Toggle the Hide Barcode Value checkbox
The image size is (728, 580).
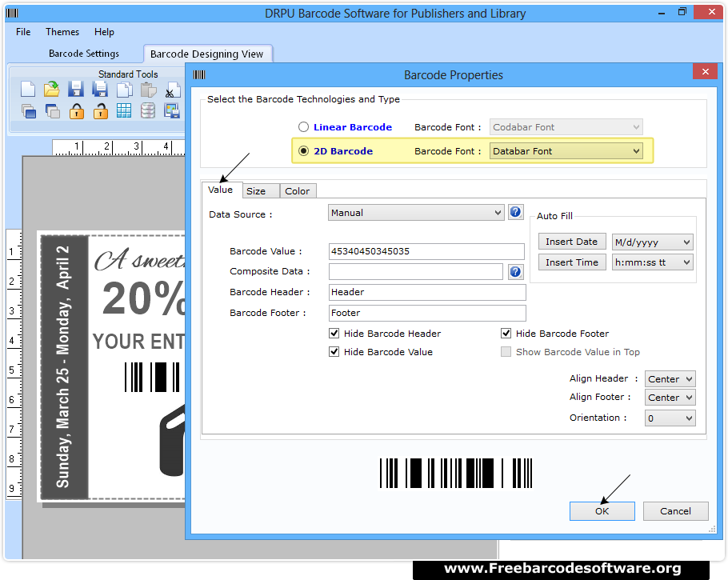[x=334, y=352]
